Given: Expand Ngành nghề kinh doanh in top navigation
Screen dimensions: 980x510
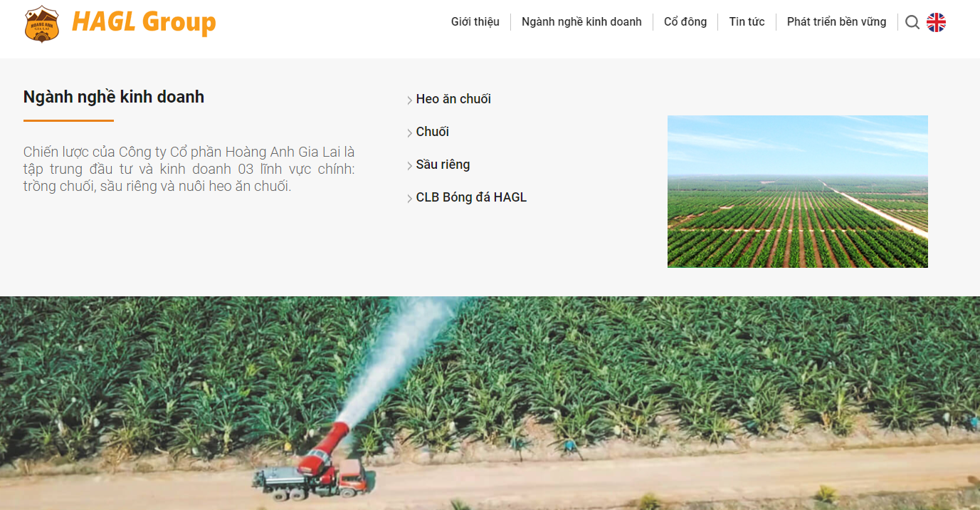Looking at the screenshot, I should [581, 21].
